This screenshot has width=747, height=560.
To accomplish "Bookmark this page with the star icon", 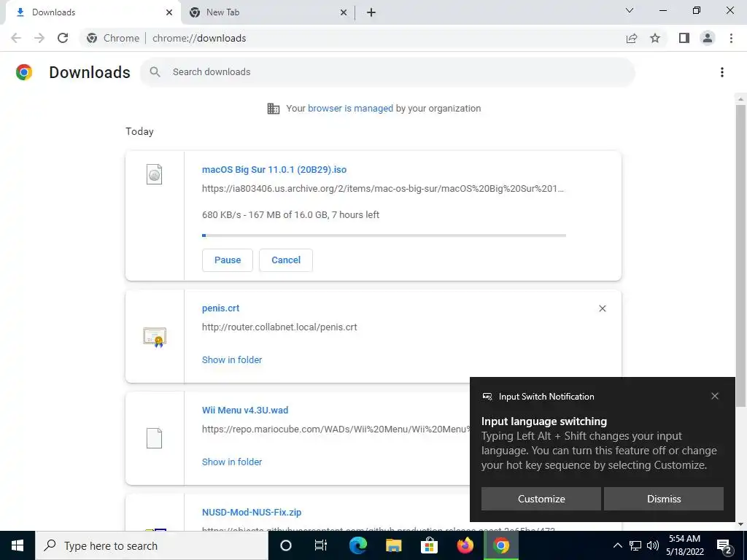I will [655, 38].
